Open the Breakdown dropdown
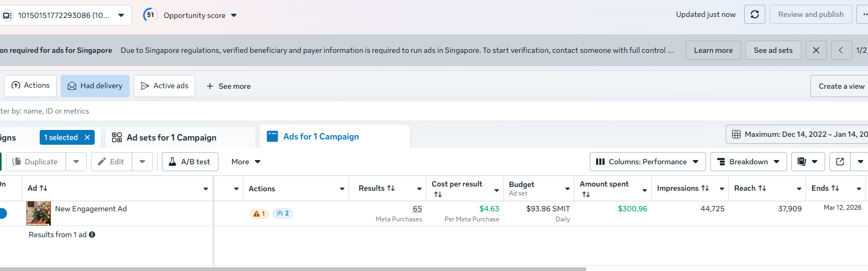The height and width of the screenshot is (271, 868). click(x=748, y=162)
